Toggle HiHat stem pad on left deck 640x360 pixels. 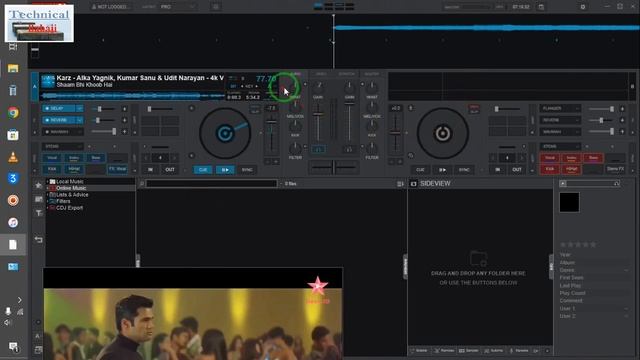[74, 169]
